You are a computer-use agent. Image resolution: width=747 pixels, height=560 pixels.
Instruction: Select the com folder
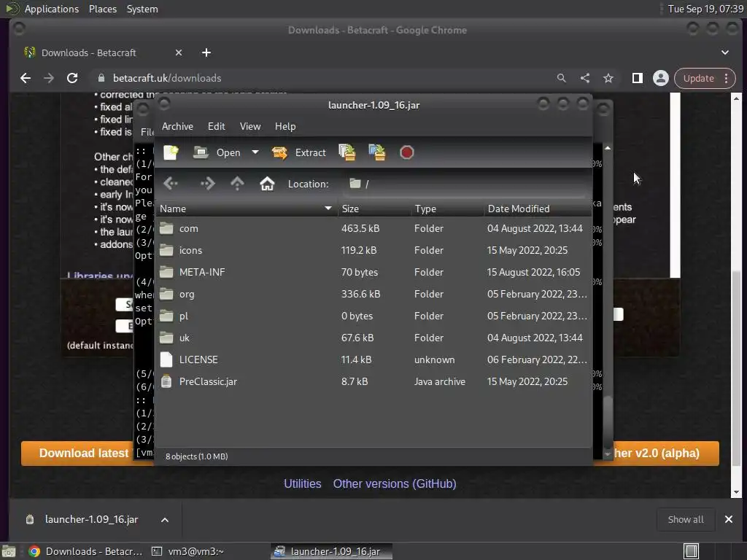pos(373,228)
